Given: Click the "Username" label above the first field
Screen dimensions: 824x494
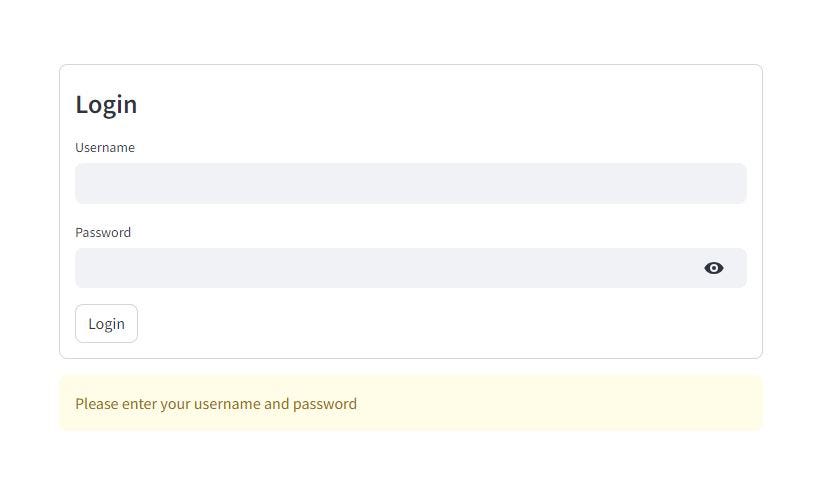Looking at the screenshot, I should click(x=105, y=147).
